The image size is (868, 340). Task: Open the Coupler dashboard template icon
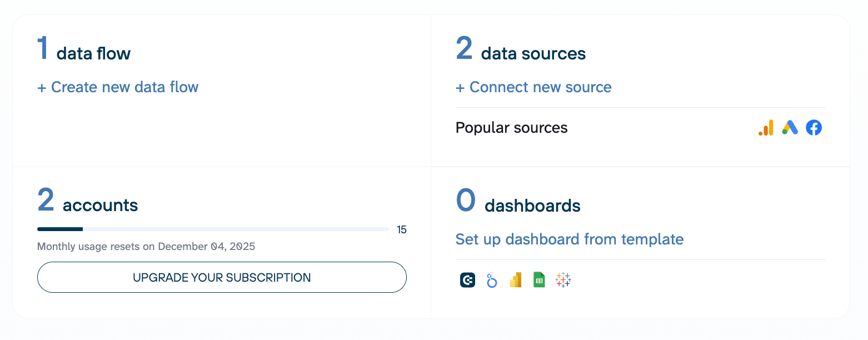coord(467,280)
